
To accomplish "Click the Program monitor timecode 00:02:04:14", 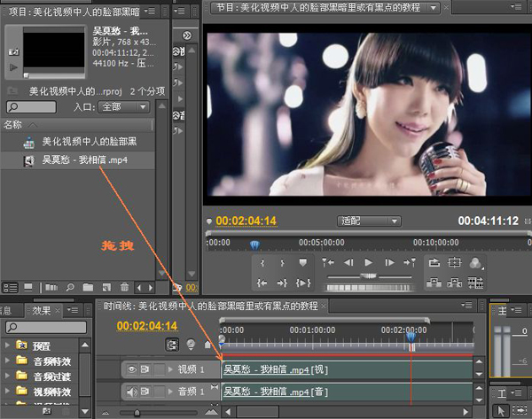I will pos(246,221).
